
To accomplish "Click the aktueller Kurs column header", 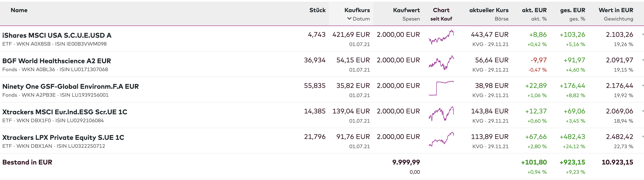I will coord(489,10).
